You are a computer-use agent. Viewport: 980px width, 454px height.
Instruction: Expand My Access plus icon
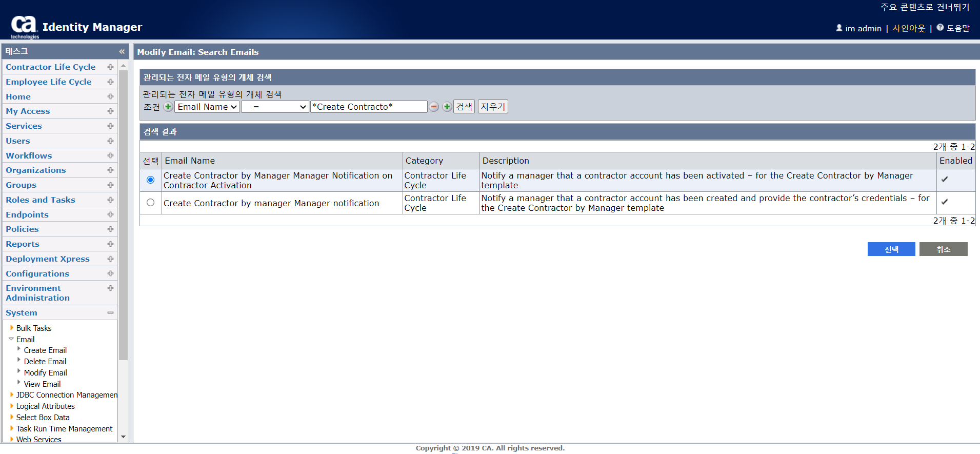[x=110, y=111]
